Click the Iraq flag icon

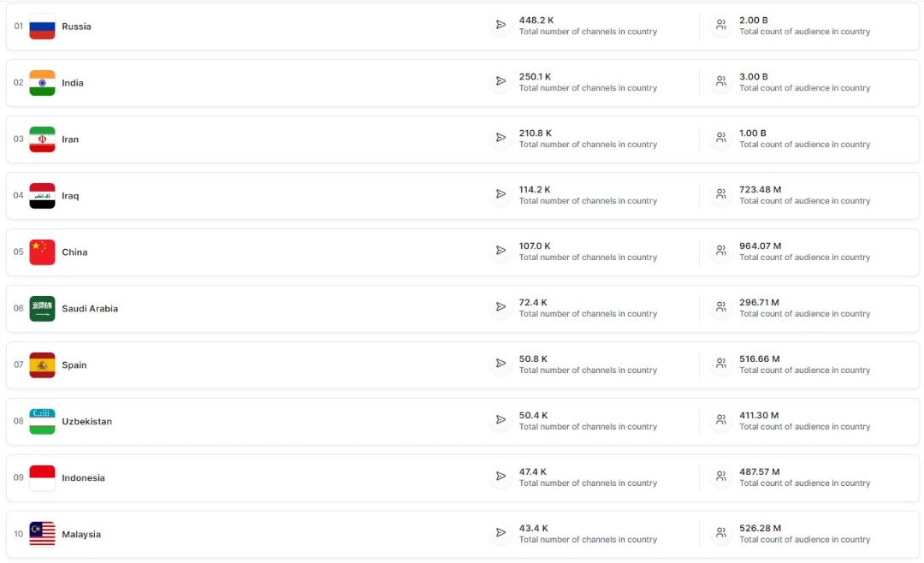(42, 196)
